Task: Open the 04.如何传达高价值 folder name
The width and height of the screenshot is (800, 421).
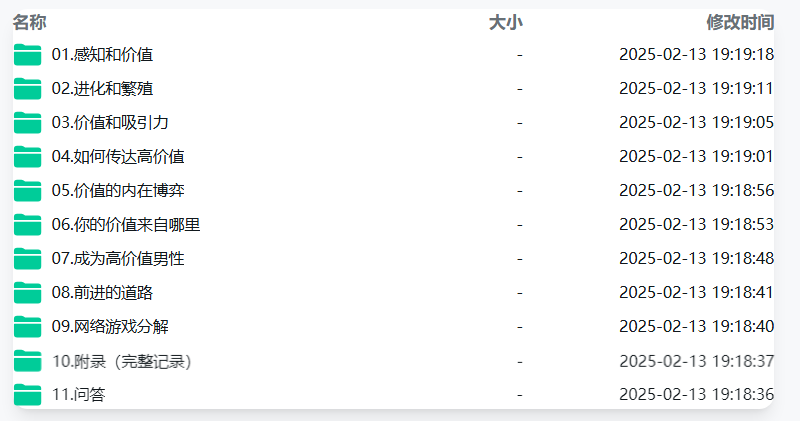Action: point(118,157)
